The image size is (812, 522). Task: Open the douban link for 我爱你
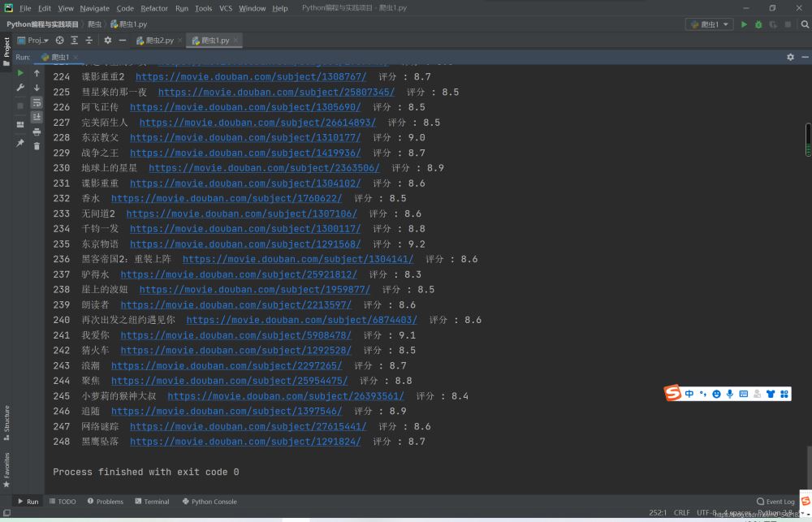pyautogui.click(x=235, y=335)
